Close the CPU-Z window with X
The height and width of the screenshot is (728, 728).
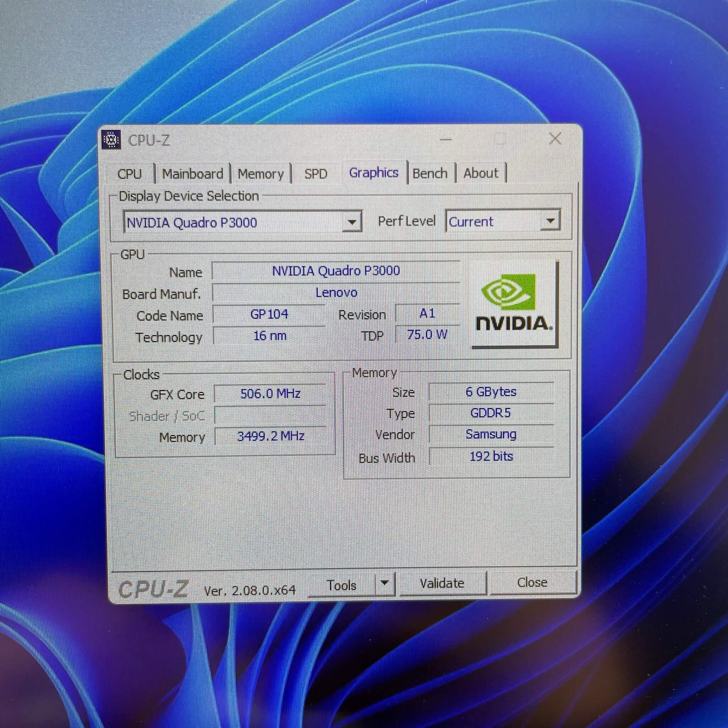pyautogui.click(x=556, y=139)
